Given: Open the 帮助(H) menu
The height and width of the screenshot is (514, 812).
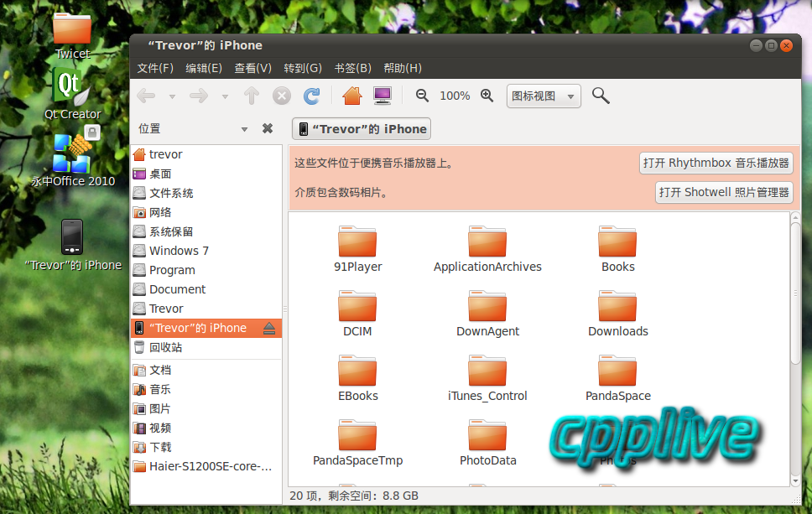Looking at the screenshot, I should pyautogui.click(x=403, y=68).
